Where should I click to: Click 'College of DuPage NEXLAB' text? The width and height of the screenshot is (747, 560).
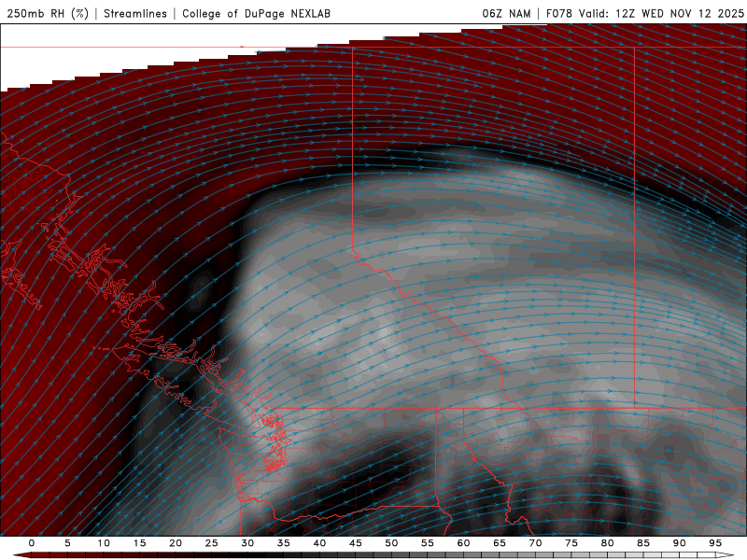(256, 13)
